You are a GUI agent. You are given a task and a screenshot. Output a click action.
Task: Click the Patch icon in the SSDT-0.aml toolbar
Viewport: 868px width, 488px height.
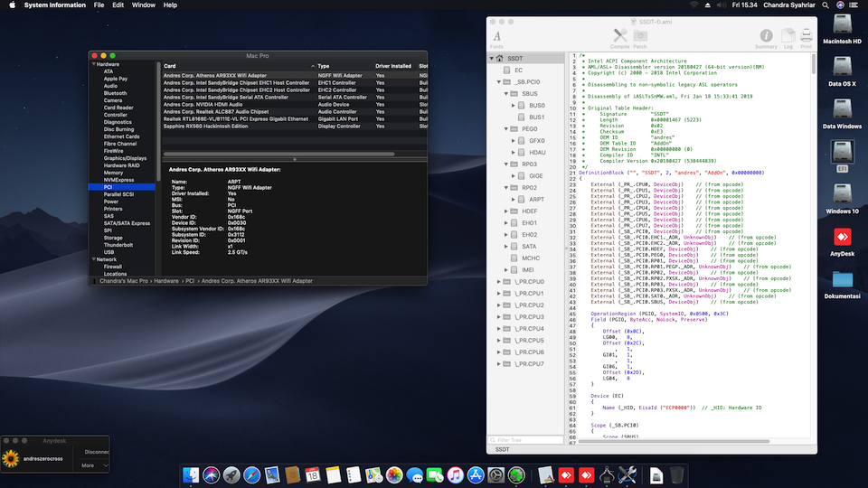pyautogui.click(x=640, y=36)
